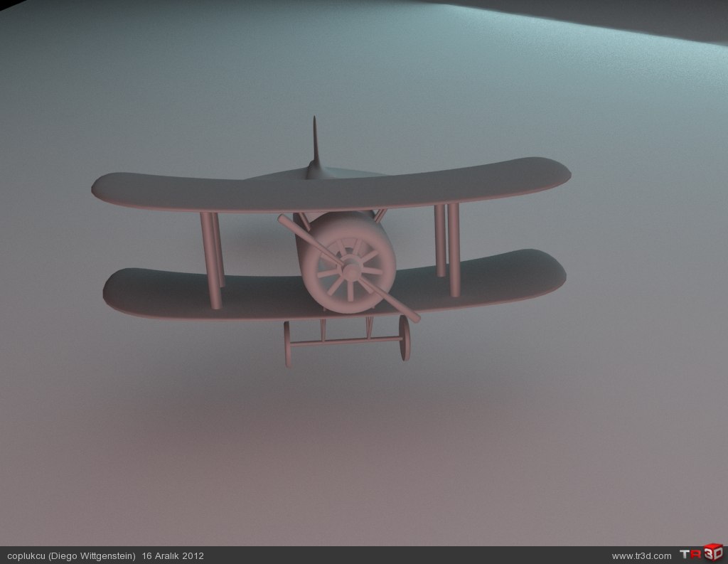The image size is (728, 564).
Task: Click author name coplukcu (Diego Wittgenstein)
Action: [72, 555]
